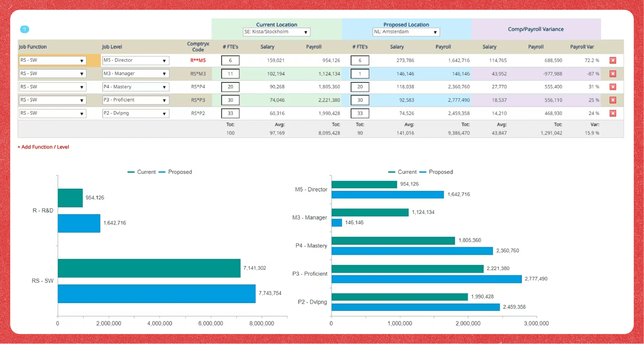Click the -977,988 payroll variance cell
This screenshot has width=644, height=344.
click(552, 74)
